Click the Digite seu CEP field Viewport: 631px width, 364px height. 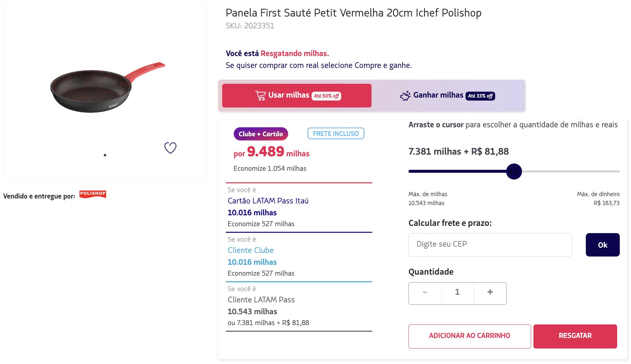point(490,245)
